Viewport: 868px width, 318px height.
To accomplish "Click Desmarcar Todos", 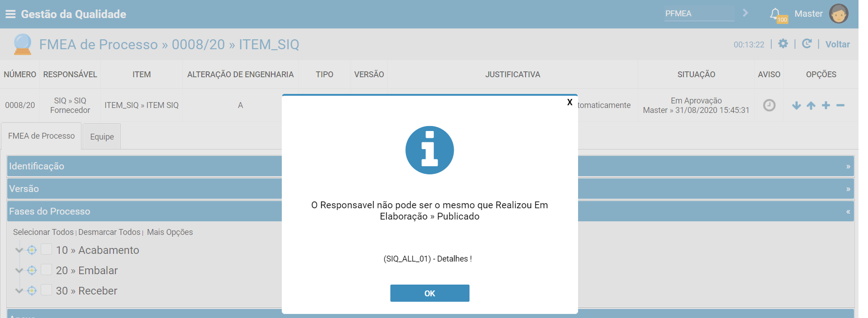I will click(x=109, y=232).
